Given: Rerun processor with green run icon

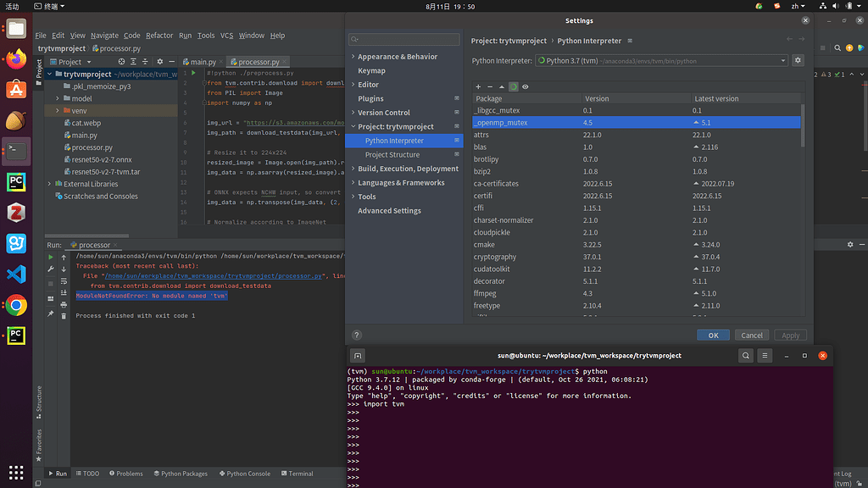Looking at the screenshot, I should point(51,257).
